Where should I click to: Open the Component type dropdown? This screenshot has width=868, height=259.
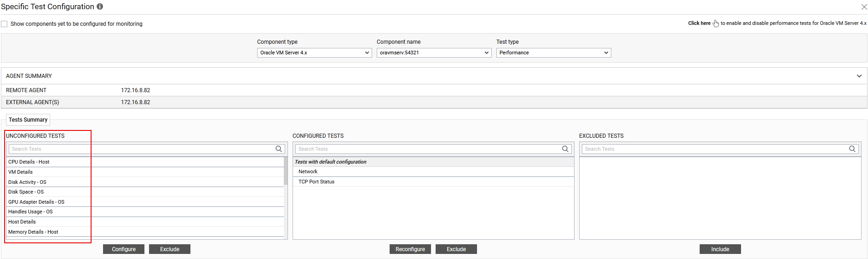click(x=314, y=53)
